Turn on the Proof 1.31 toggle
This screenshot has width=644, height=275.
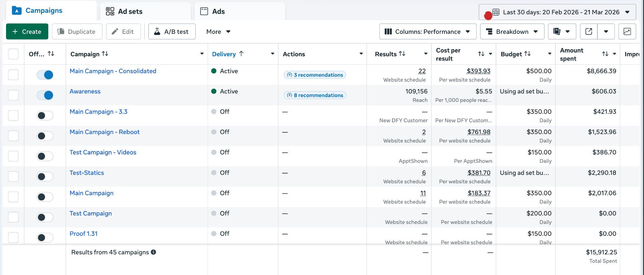(45, 237)
